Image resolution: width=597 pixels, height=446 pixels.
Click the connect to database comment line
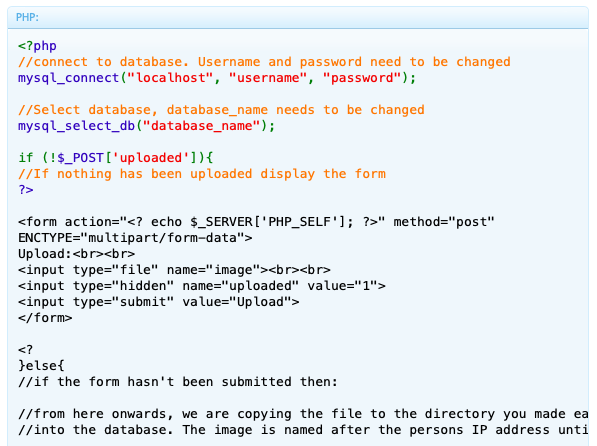[264, 62]
